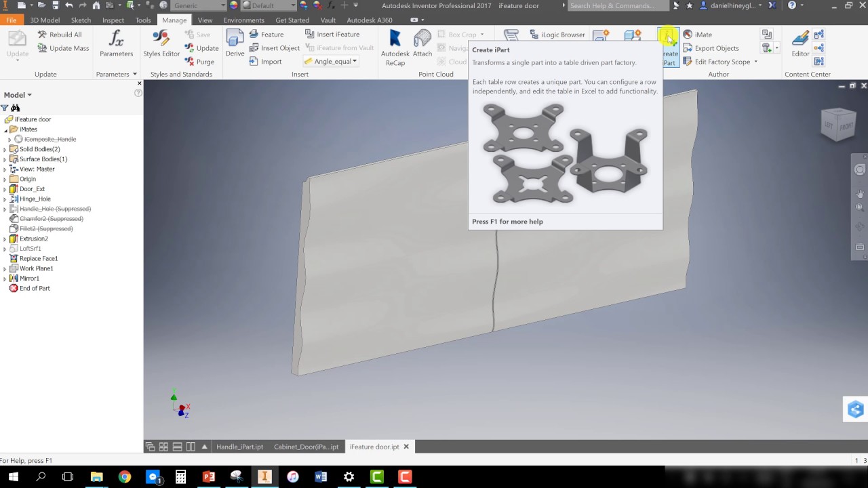The width and height of the screenshot is (868, 488).
Task: Open the Handle_iPart.ipt document tab
Action: 239,447
